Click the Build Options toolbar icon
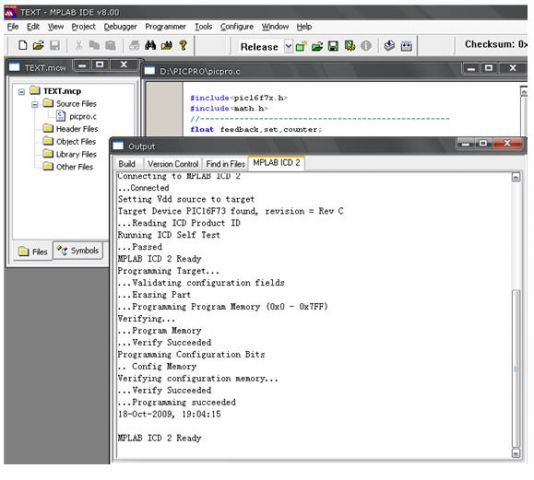534x480 pixels. click(x=350, y=46)
